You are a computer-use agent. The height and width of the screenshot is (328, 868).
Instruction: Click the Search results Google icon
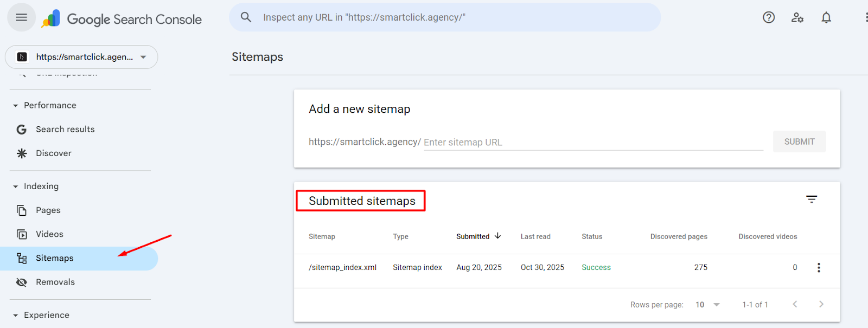click(22, 130)
